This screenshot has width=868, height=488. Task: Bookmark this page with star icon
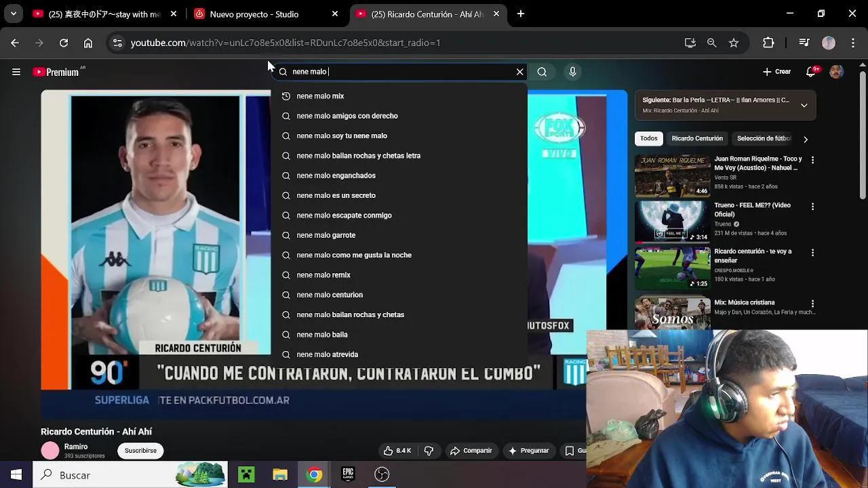click(x=734, y=43)
